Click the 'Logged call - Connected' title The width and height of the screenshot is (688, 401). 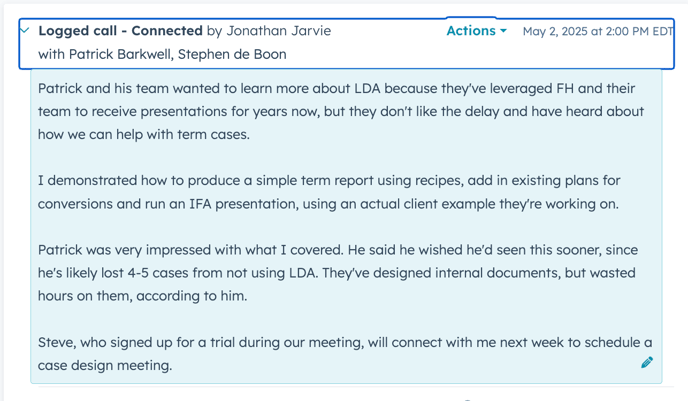(120, 31)
